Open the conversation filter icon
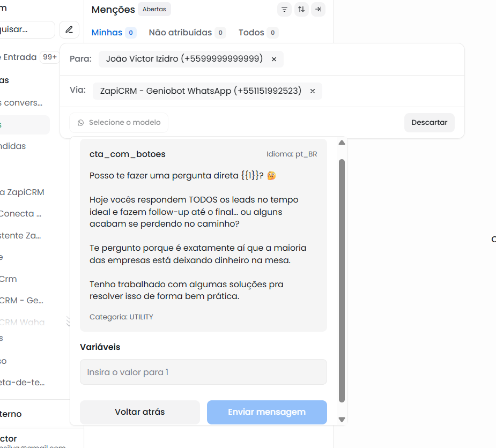The height and width of the screenshot is (448, 496). click(284, 10)
